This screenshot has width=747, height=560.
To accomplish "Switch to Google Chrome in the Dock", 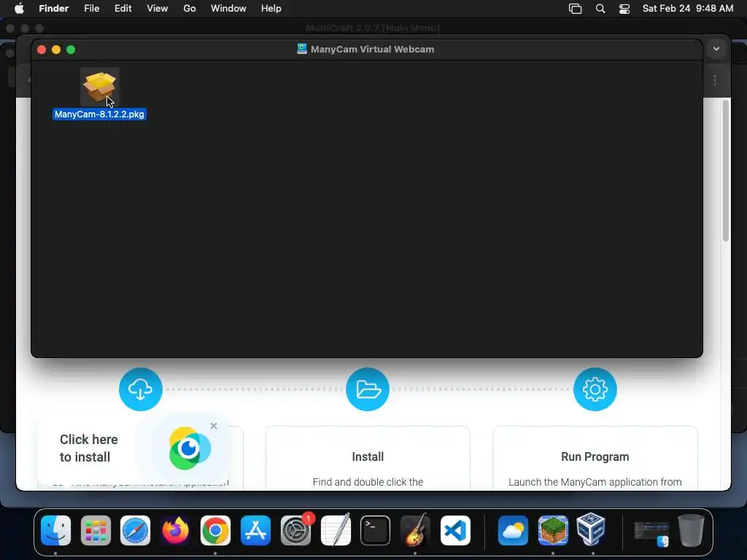I will [215, 530].
